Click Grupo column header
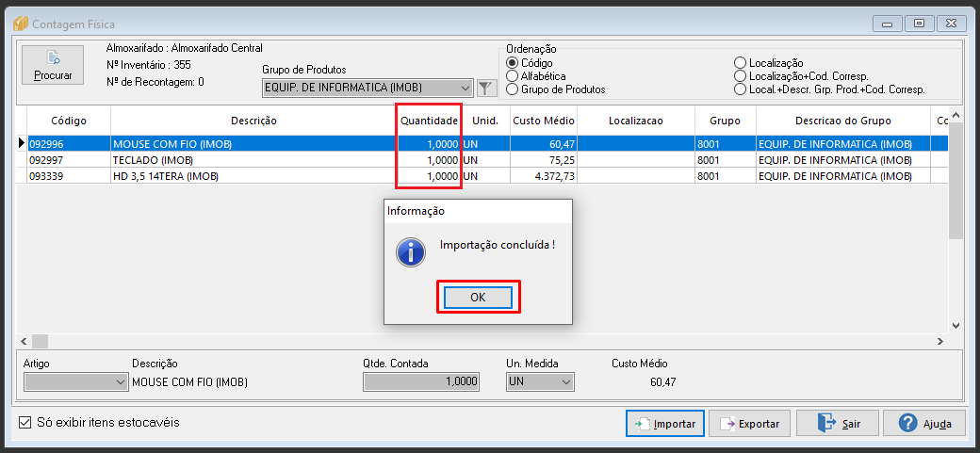This screenshot has height=453, width=980. coord(725,121)
